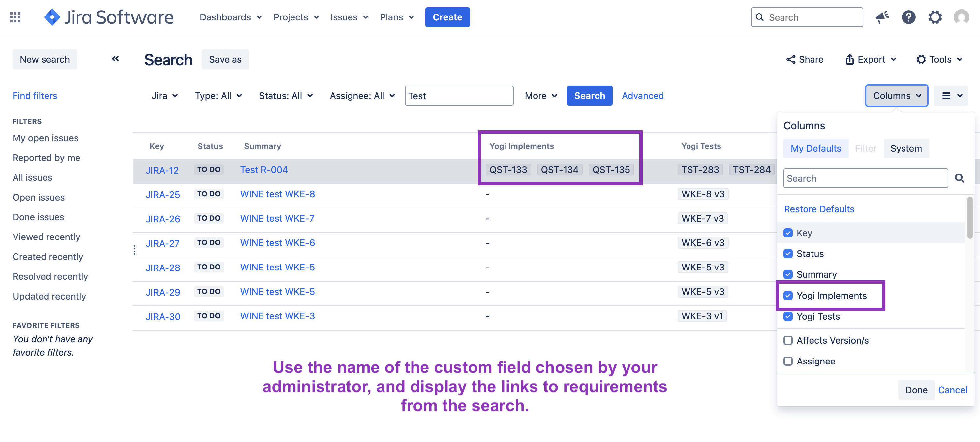Expand the Status: All dropdown
980x442 pixels.
[x=286, y=96]
